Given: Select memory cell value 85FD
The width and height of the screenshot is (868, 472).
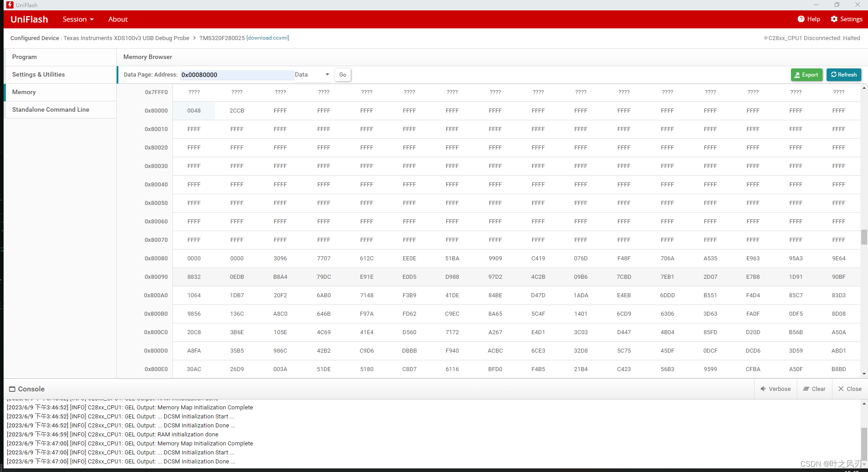Looking at the screenshot, I should (x=710, y=332).
